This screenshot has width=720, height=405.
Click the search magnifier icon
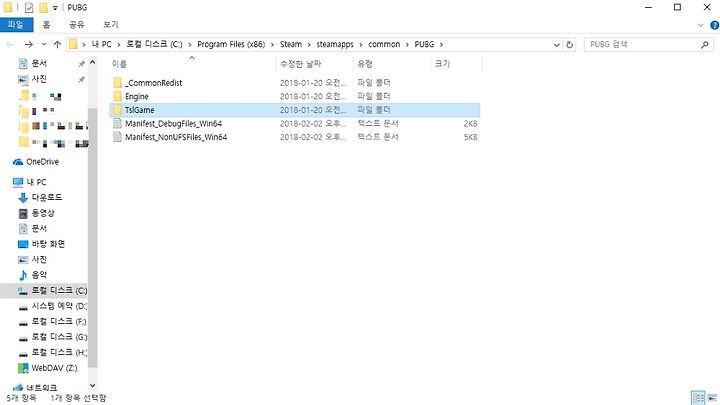(x=705, y=45)
